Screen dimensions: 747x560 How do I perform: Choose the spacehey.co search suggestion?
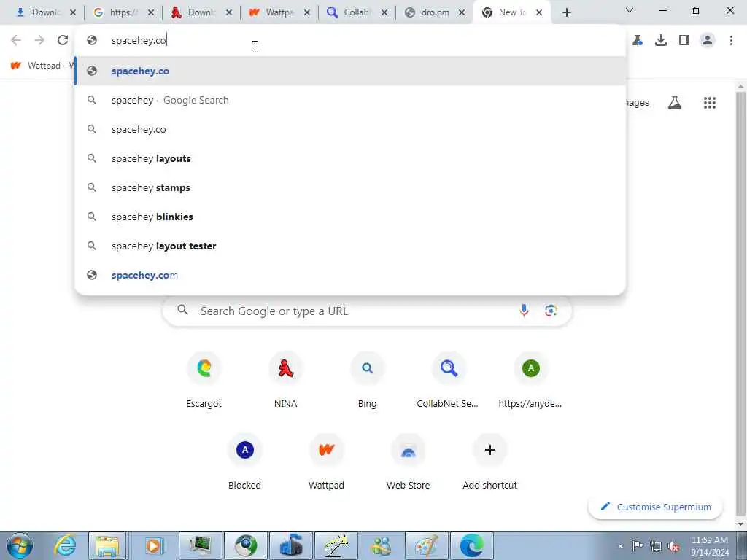[351, 129]
